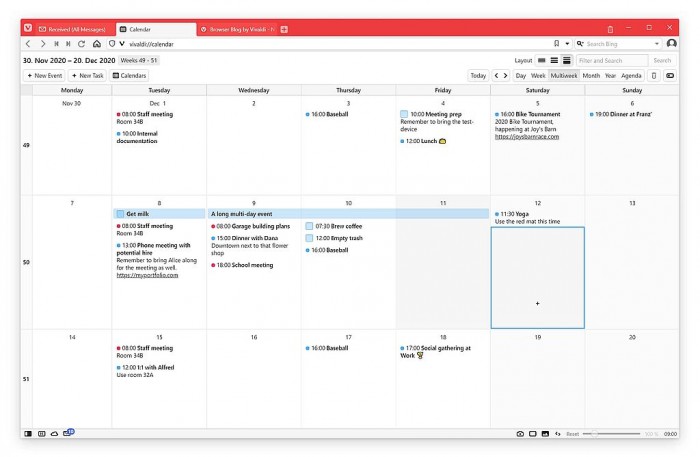The height and width of the screenshot is (457, 700).
Task: Open the sync cloud icon
Action: (x=54, y=433)
